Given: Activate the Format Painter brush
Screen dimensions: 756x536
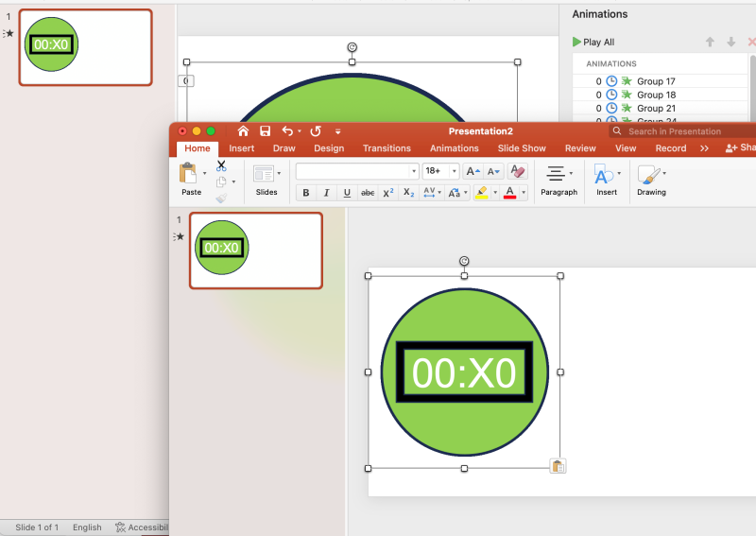Looking at the screenshot, I should [x=221, y=198].
